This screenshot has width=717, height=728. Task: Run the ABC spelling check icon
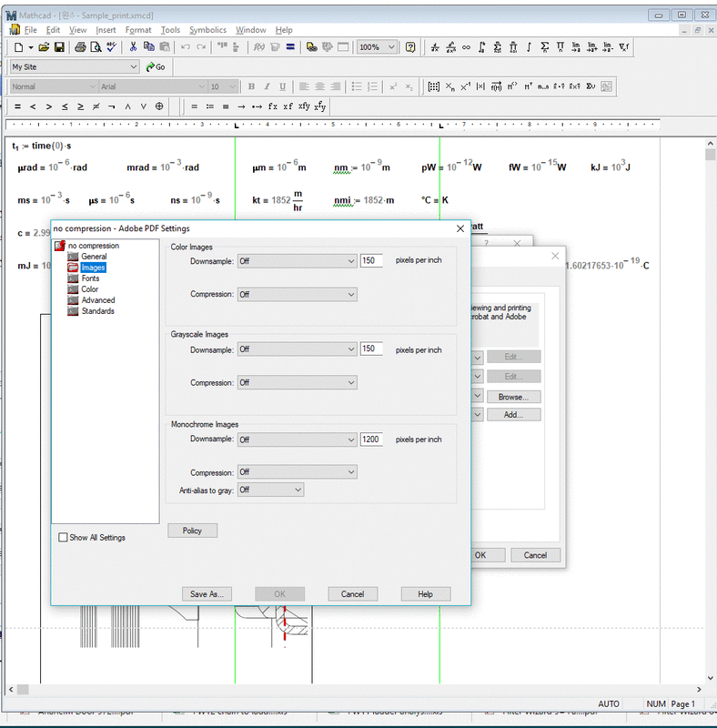point(111,47)
